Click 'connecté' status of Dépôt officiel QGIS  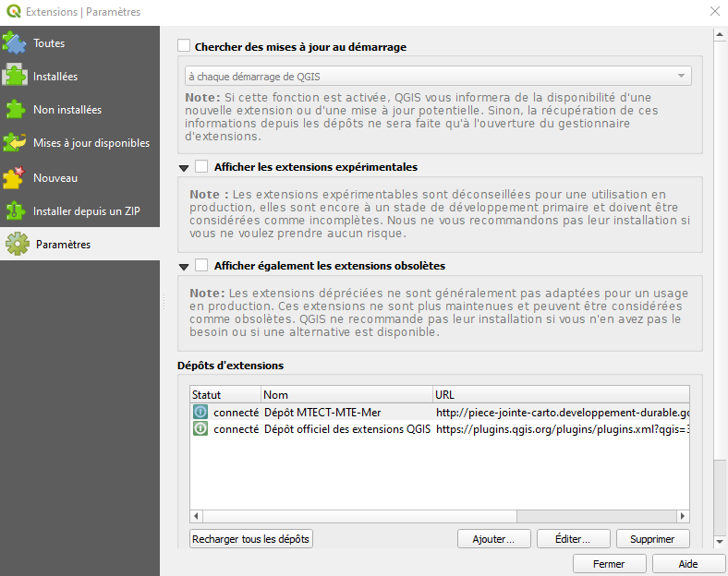(236, 429)
